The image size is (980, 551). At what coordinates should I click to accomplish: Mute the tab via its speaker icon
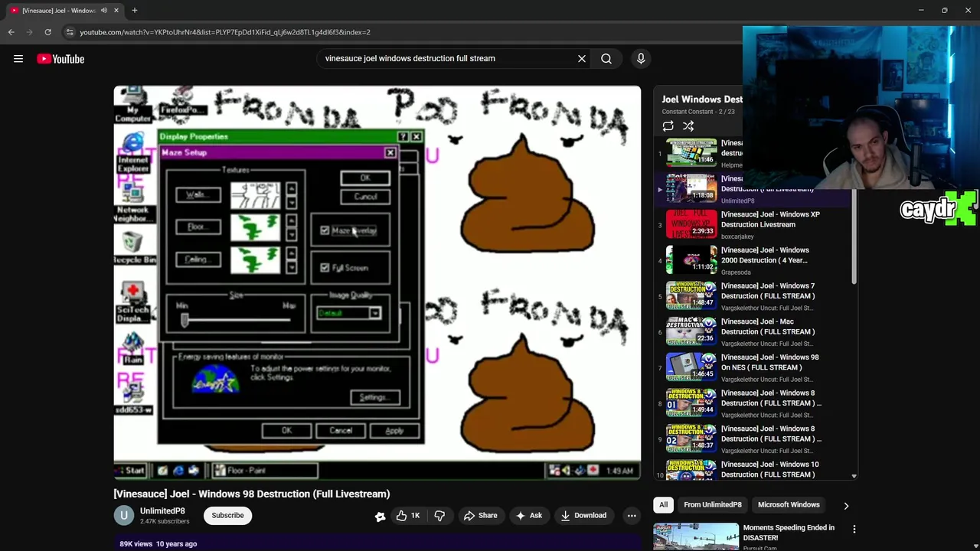104,10
